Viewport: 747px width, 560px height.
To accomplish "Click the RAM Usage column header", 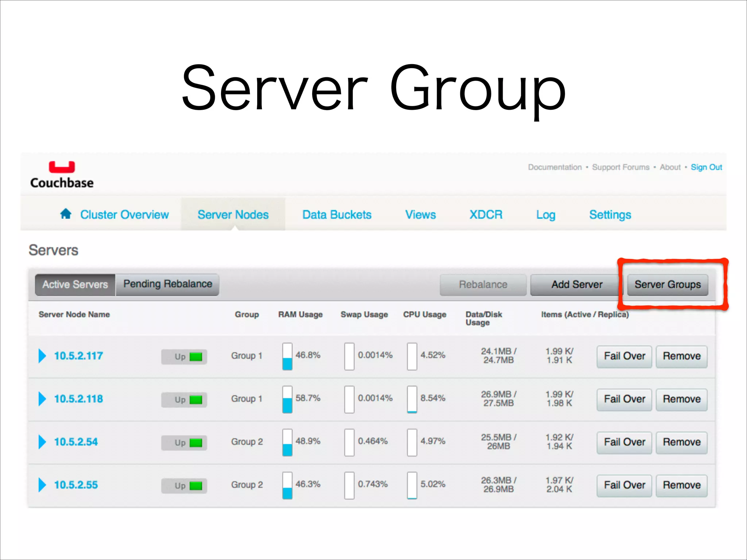I will click(x=301, y=314).
